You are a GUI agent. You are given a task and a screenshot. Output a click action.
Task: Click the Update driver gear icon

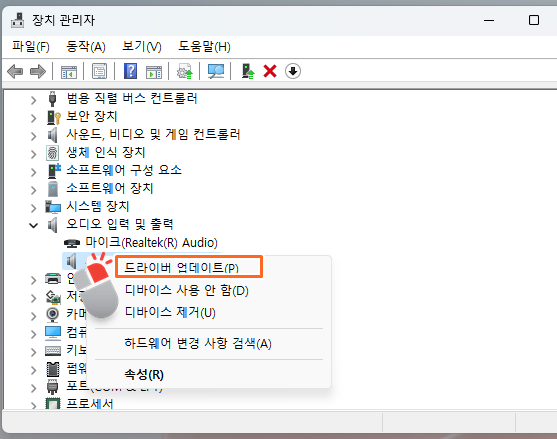tap(185, 71)
